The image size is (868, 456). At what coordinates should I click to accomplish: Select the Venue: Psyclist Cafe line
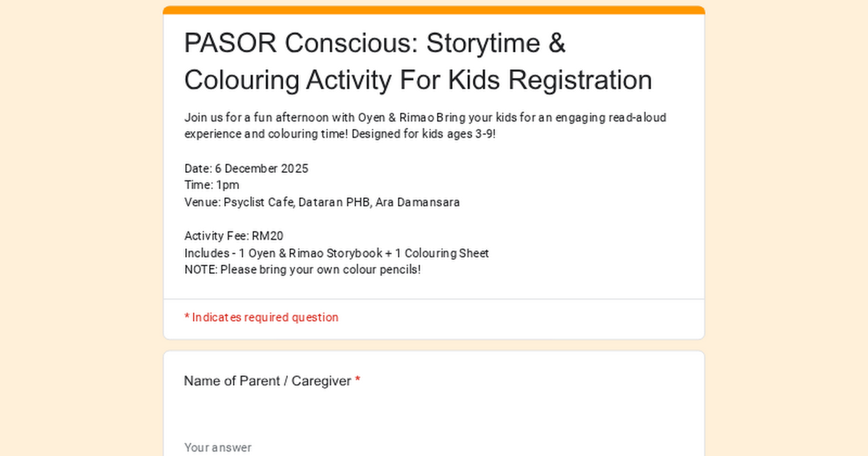click(x=321, y=202)
